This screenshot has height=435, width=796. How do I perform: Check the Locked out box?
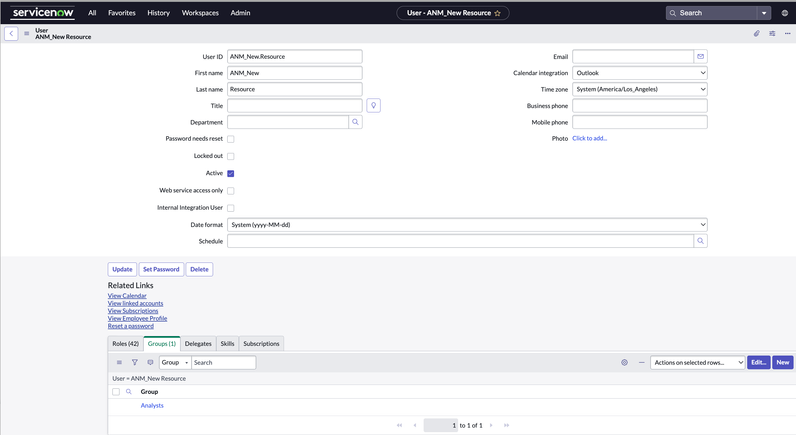(230, 156)
